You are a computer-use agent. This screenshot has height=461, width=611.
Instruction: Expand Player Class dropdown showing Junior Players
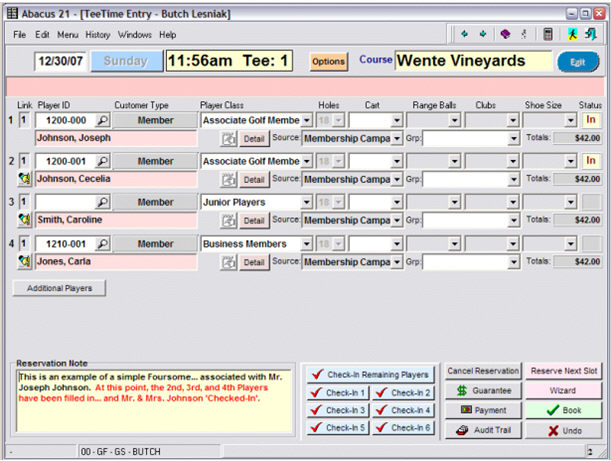tap(306, 202)
